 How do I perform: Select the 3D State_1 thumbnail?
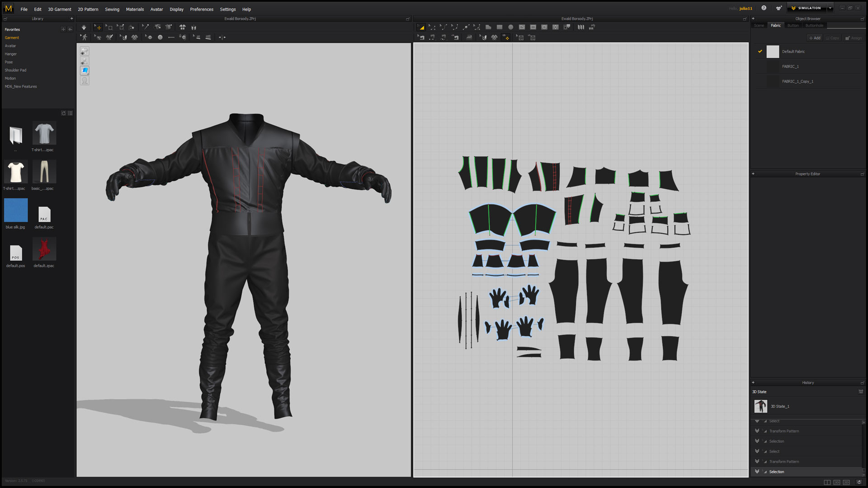pos(760,406)
